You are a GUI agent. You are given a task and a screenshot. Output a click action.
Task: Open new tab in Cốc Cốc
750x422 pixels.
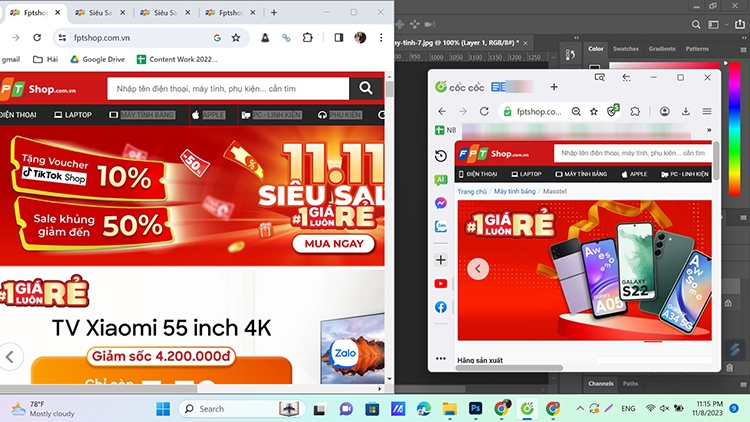554,87
